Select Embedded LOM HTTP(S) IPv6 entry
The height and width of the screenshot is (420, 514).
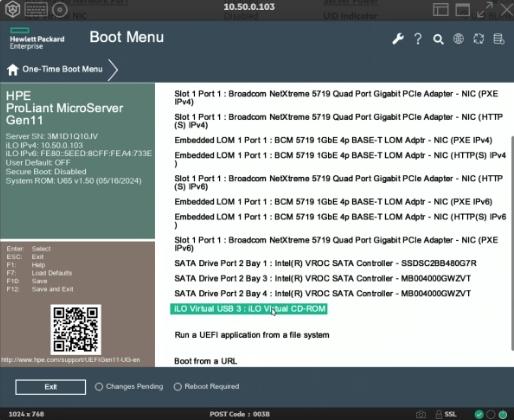(340, 221)
